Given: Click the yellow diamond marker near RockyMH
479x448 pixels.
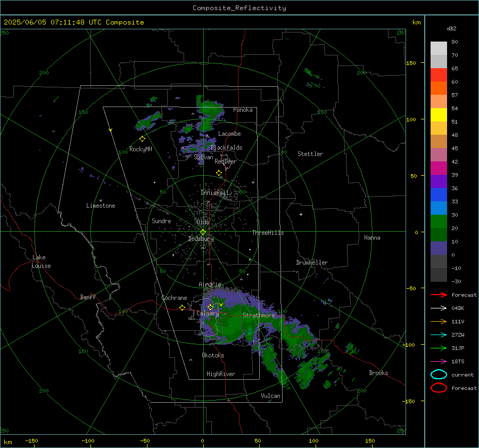Looking at the screenshot, I should coord(142,139).
